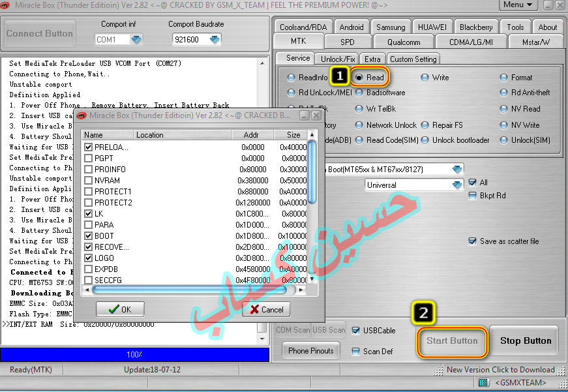Select Unlock(SIM) radio option
568x392 pixels.
503,140
